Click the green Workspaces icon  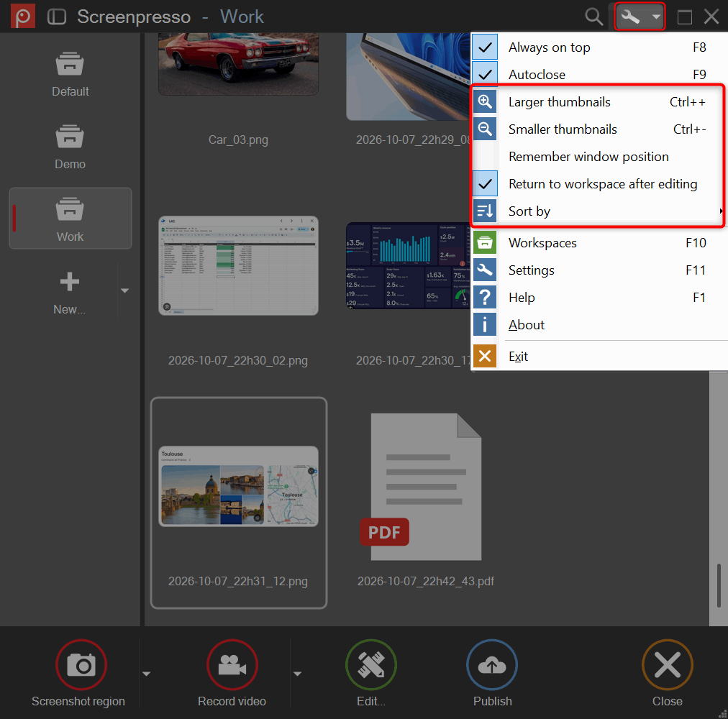[485, 242]
